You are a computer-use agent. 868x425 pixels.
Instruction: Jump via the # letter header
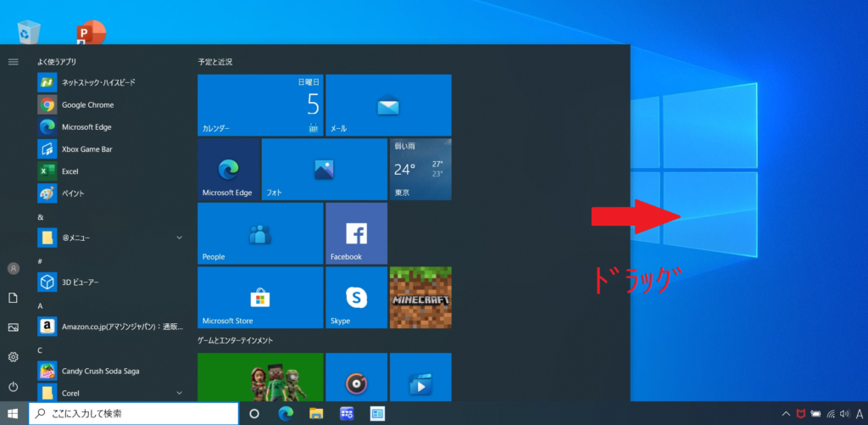[41, 261]
